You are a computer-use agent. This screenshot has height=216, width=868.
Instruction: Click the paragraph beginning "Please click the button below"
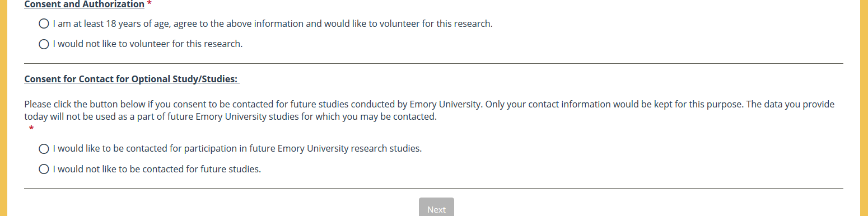[x=430, y=111]
